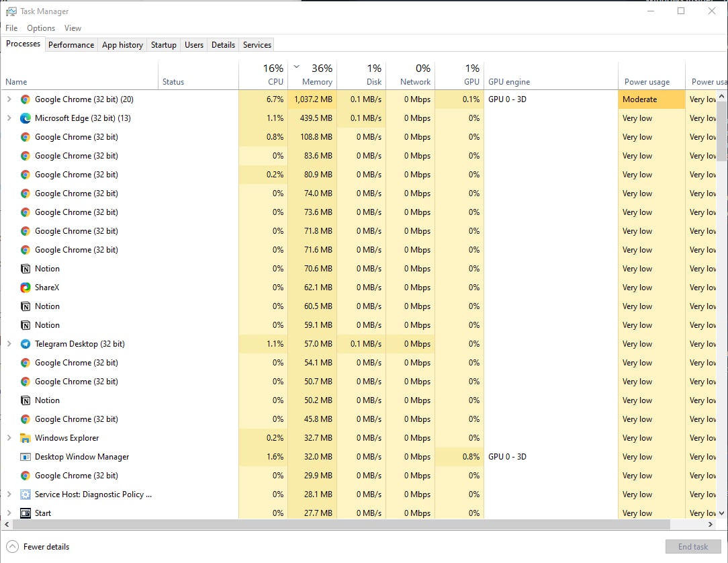Expand the Start process group
The image size is (728, 563).
tap(9, 513)
